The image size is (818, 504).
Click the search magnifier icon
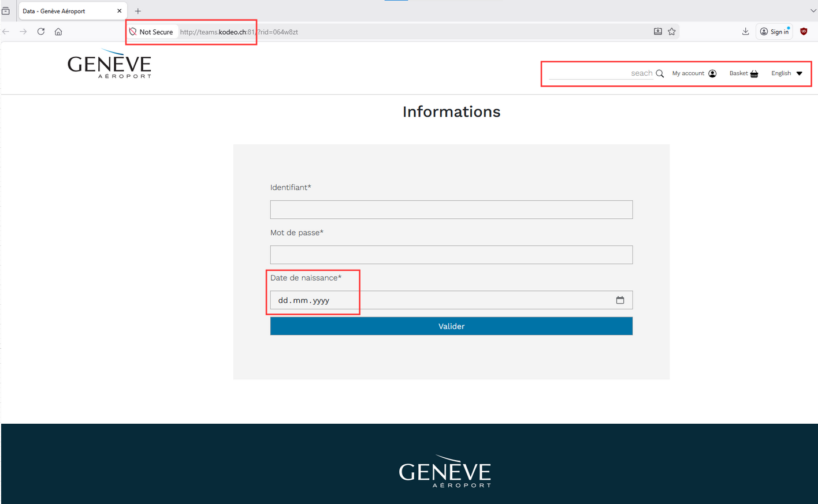660,73
